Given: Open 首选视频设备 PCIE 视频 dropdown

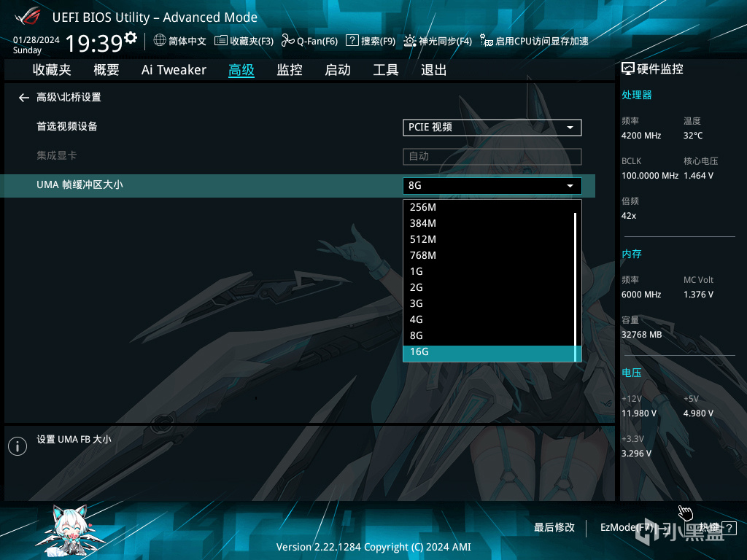Looking at the screenshot, I should [492, 128].
